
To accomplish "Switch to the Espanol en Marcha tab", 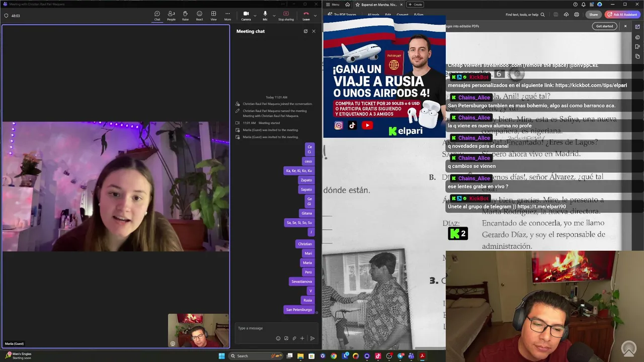I will point(377,5).
